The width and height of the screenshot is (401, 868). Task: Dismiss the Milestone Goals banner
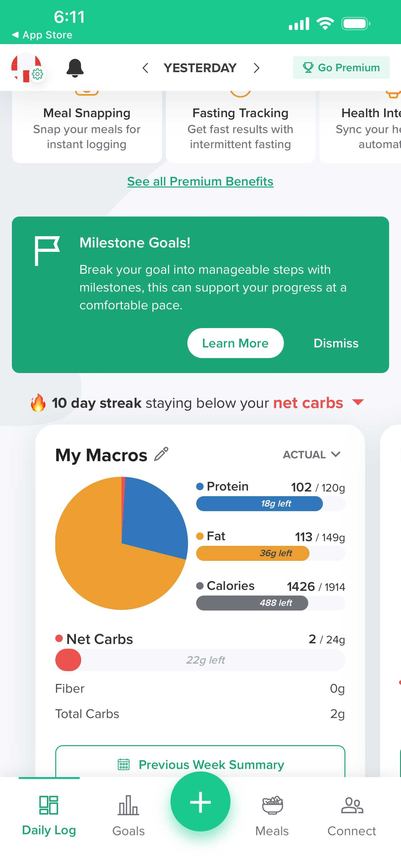(336, 343)
